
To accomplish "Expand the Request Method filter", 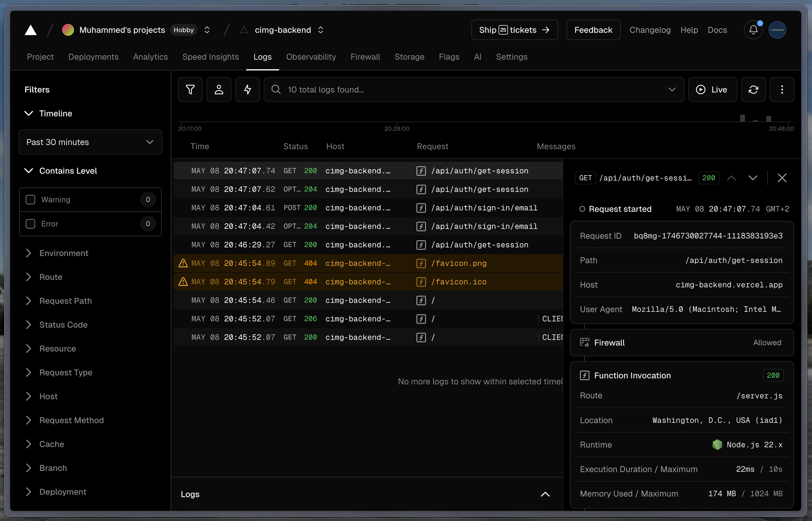I will pos(71,420).
